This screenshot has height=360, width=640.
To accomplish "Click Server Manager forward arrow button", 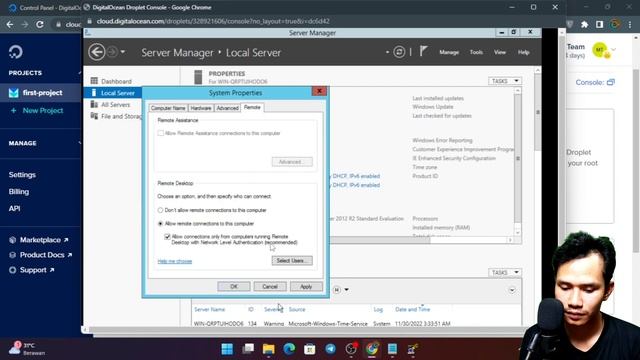I will point(112,52).
